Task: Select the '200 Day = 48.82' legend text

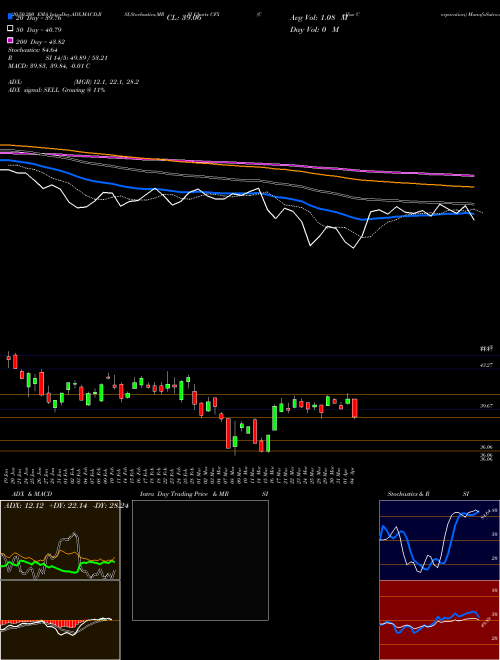Action: 40,42
